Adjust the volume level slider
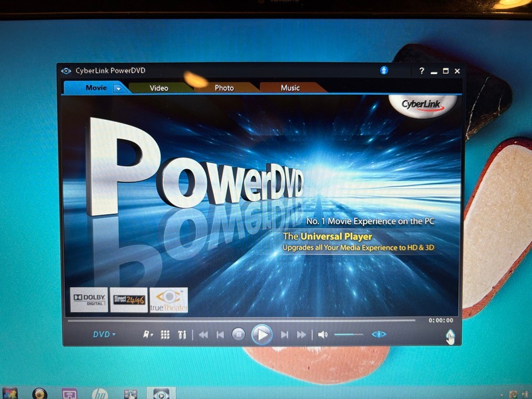Viewport: 532px width, 399px height. (x=349, y=335)
